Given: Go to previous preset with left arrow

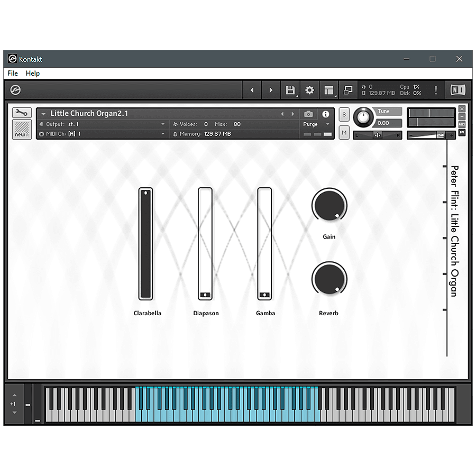Looking at the screenshot, I should pos(252,90).
